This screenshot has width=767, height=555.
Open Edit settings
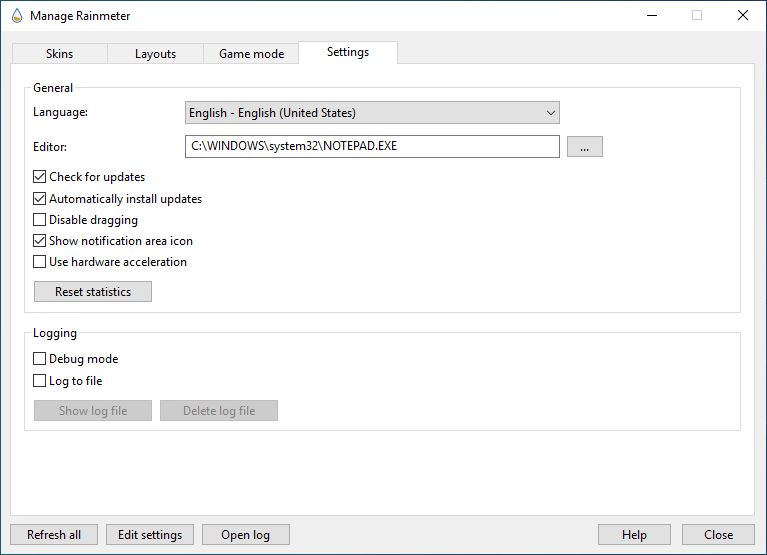click(x=150, y=534)
